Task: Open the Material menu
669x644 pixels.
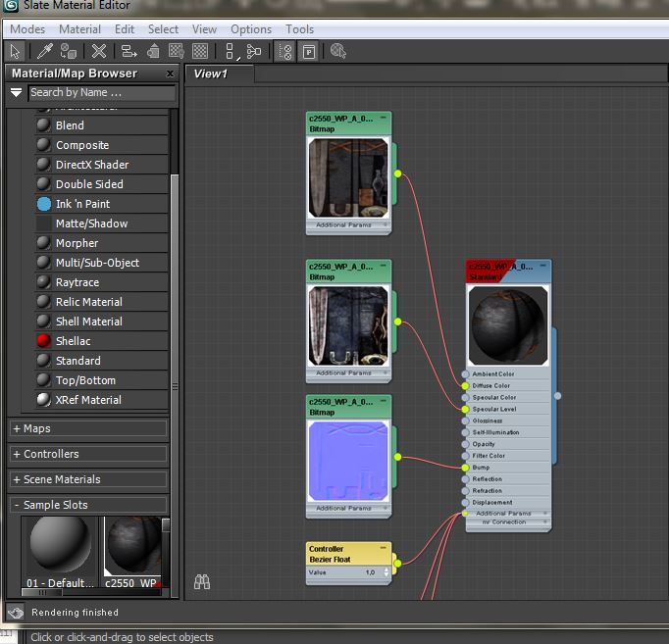Action: click(x=79, y=29)
